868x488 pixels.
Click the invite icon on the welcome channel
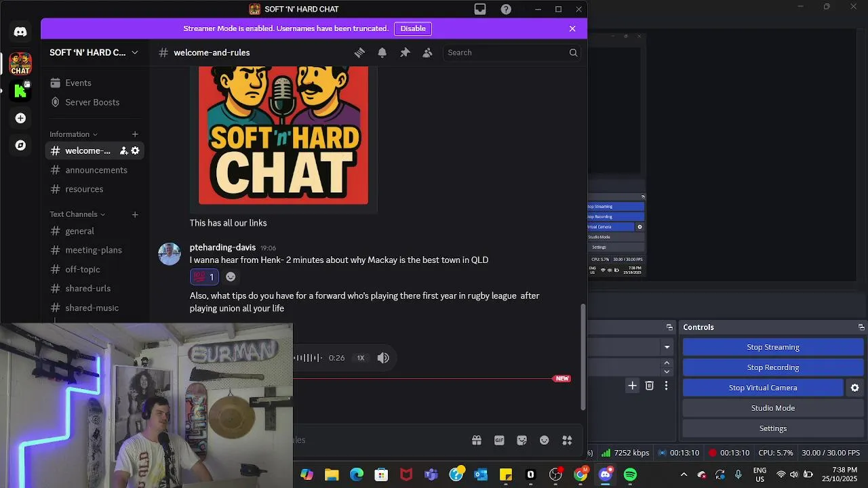(124, 150)
